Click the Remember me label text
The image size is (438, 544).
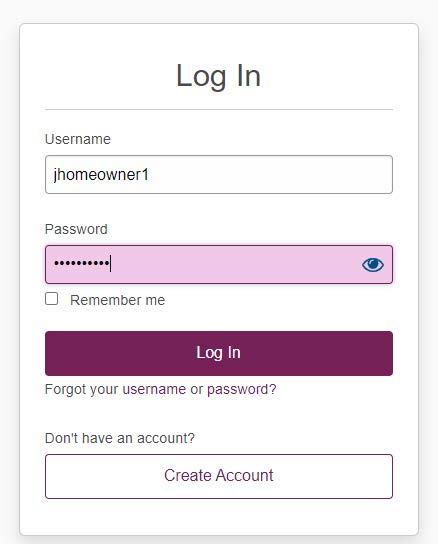[117, 300]
